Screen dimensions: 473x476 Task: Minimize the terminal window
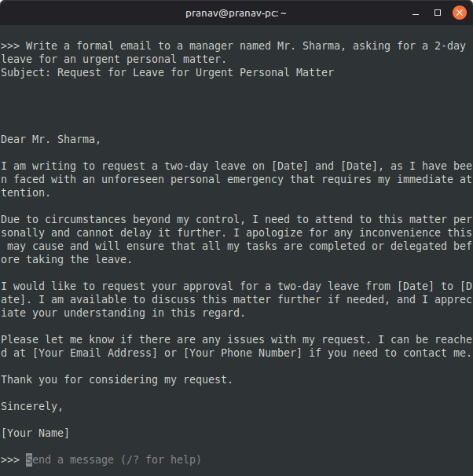tap(416, 13)
